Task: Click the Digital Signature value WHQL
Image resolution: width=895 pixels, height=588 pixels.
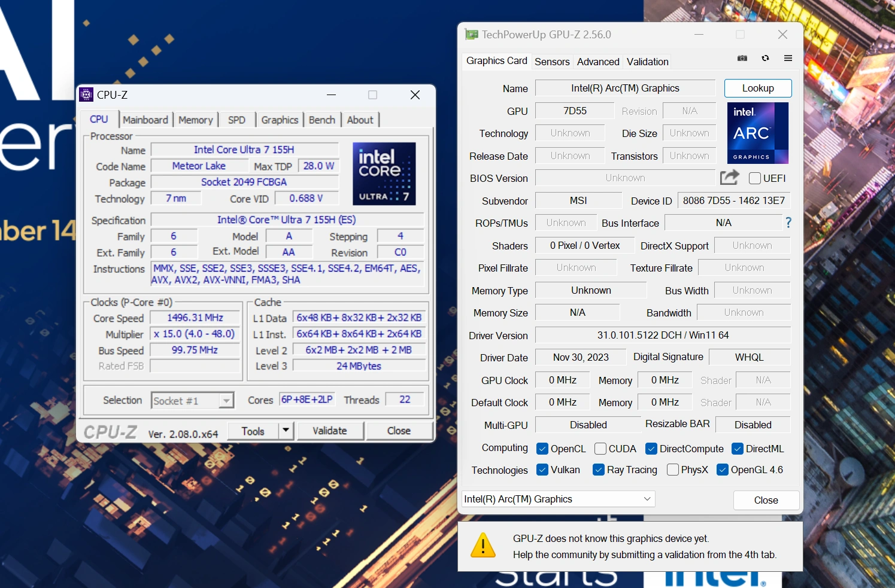Action: pos(750,357)
